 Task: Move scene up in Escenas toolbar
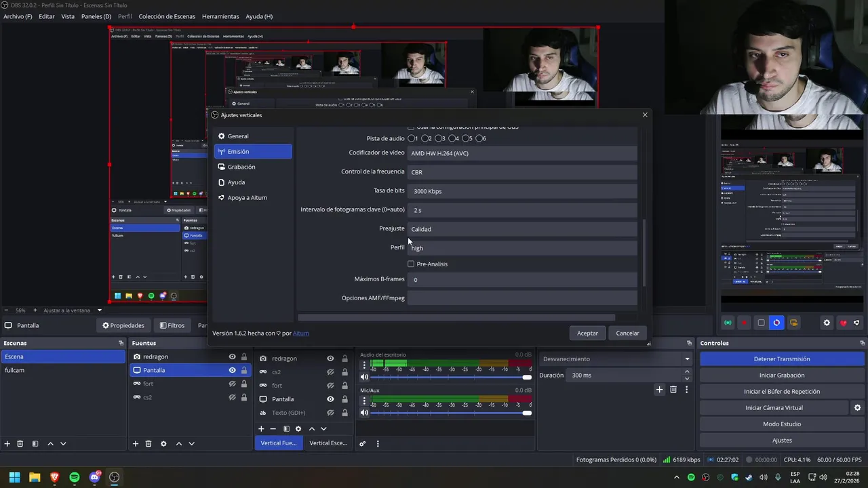point(50,443)
